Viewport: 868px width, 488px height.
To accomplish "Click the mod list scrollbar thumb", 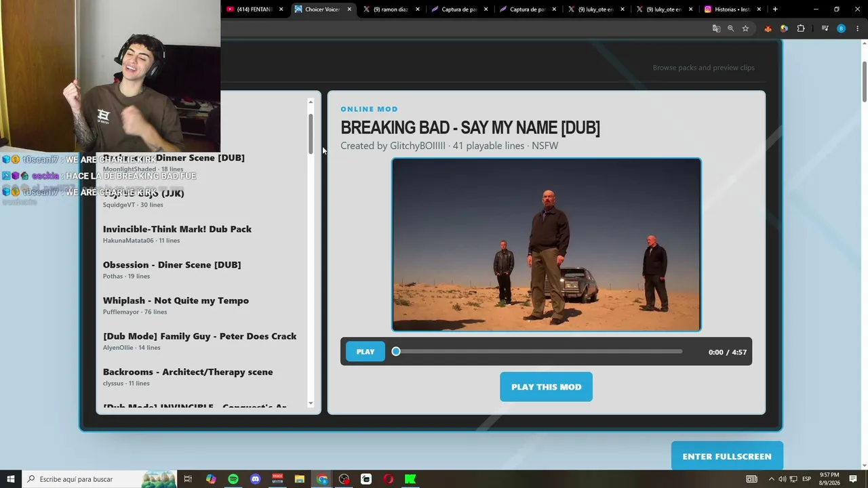I will click(x=311, y=134).
